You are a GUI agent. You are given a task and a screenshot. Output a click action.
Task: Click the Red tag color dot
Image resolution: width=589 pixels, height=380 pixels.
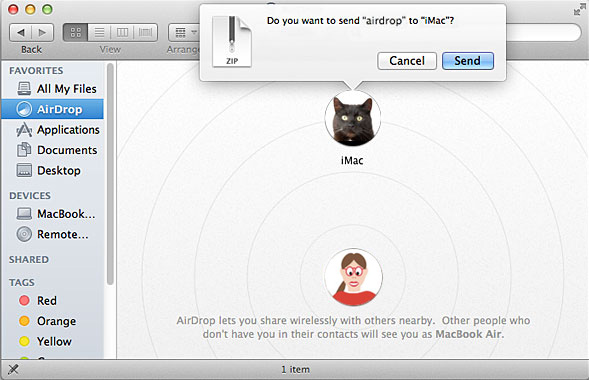click(24, 300)
